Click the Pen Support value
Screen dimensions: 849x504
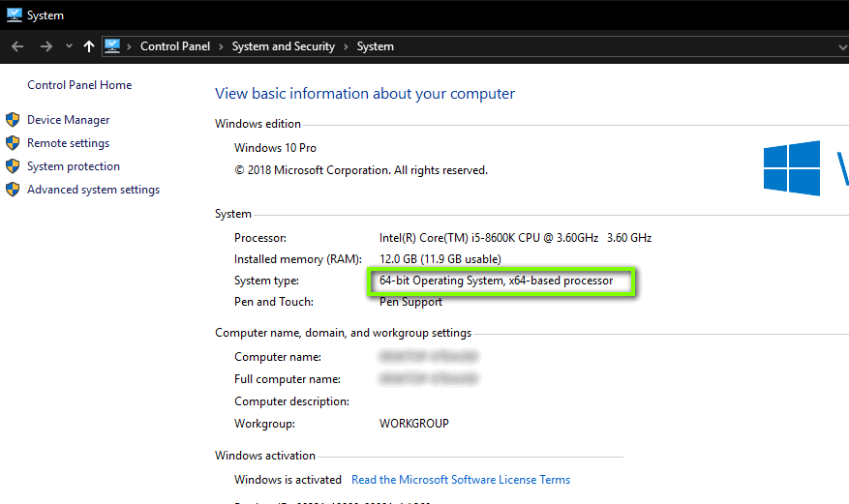tap(410, 302)
